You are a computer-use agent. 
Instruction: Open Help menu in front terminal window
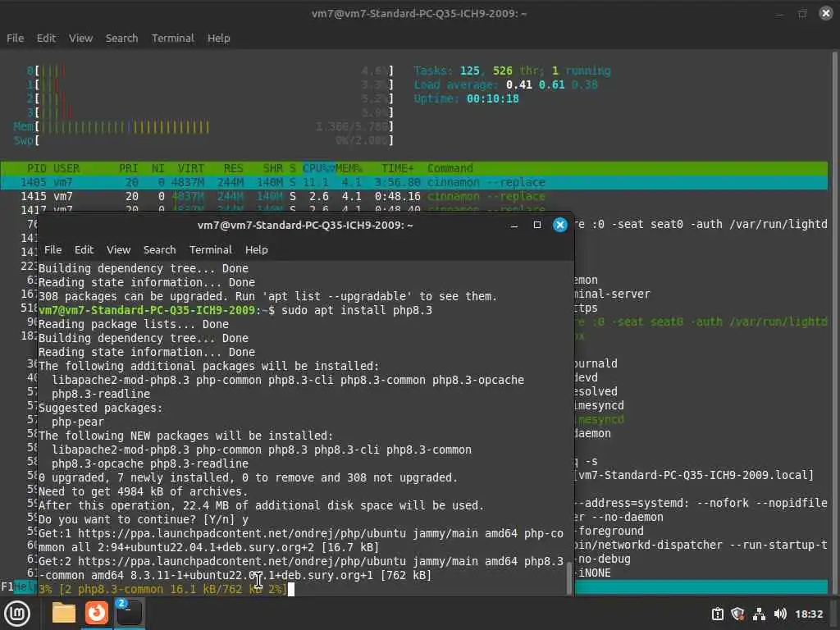pos(256,249)
